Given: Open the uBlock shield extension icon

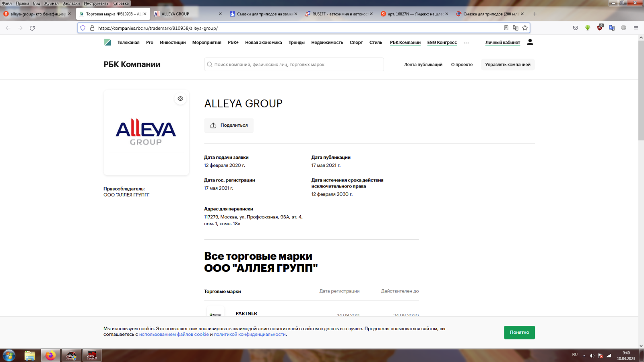Looking at the screenshot, I should coord(600,27).
